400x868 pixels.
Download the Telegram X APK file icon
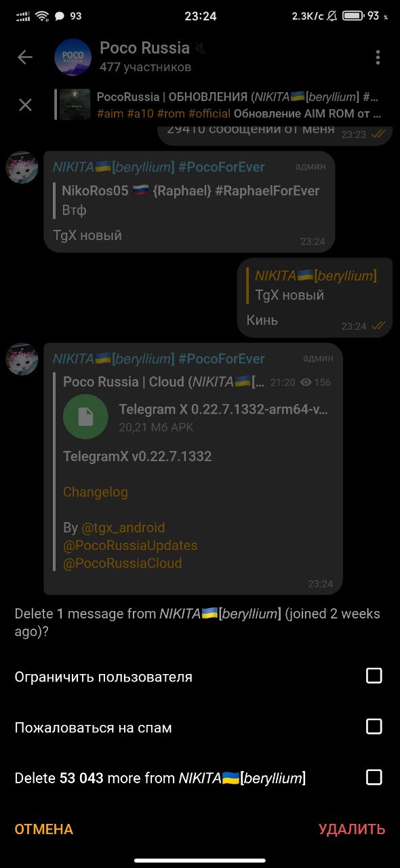[85, 417]
